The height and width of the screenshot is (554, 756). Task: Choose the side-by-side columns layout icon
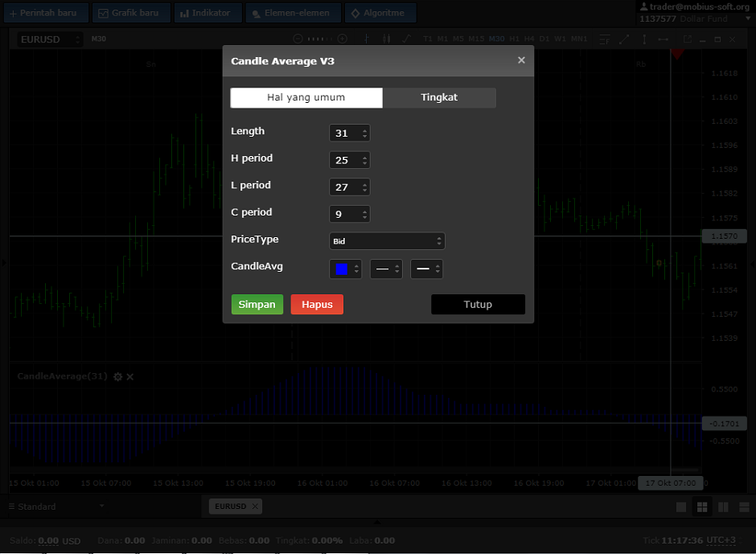point(723,507)
